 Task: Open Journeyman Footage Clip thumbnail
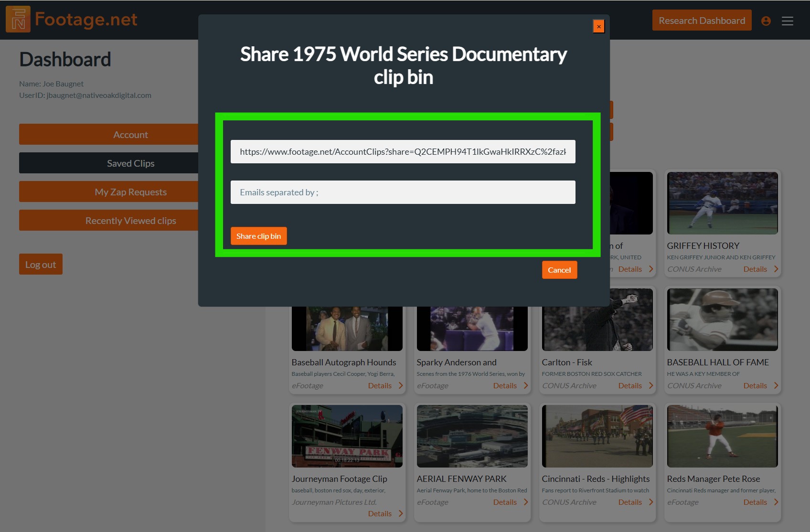pos(347,436)
